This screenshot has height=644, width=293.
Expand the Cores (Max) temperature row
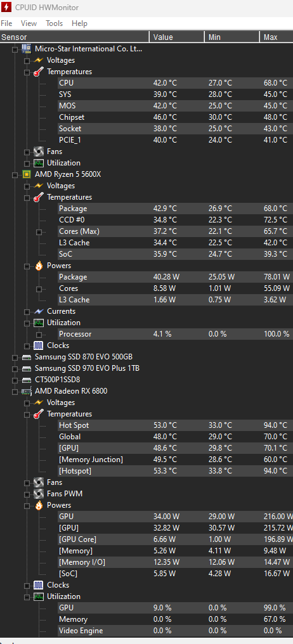pyautogui.click(x=39, y=231)
